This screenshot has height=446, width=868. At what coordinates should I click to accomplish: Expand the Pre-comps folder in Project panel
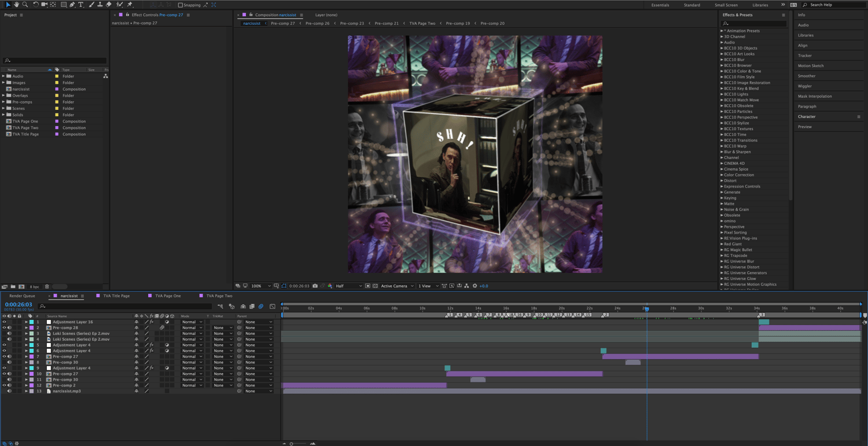point(3,102)
